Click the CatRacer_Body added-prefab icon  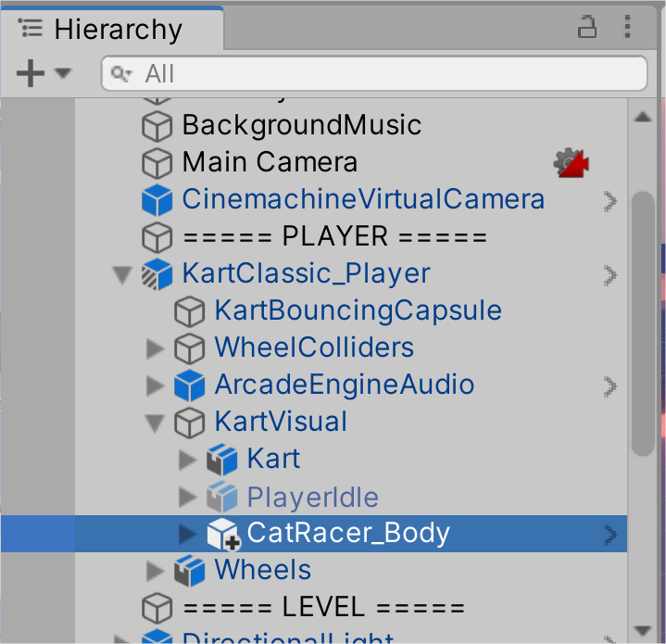pyautogui.click(x=222, y=534)
